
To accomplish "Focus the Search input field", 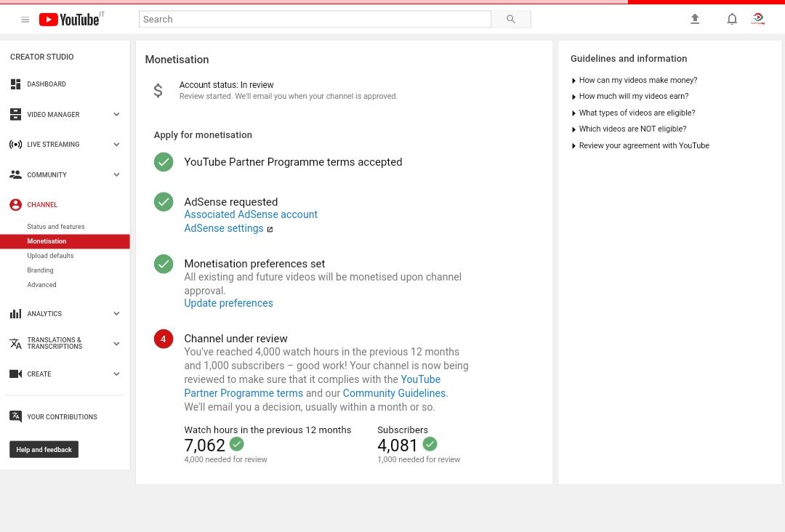I will click(315, 19).
